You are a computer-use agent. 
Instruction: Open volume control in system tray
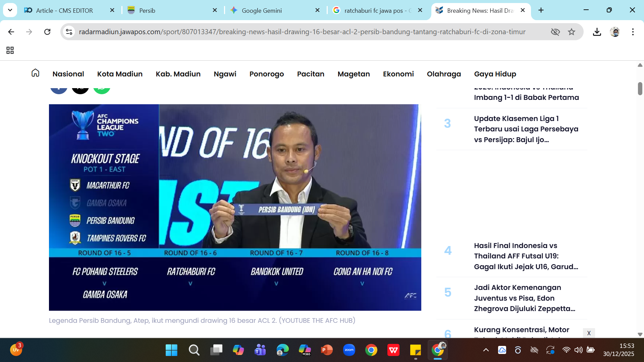[578, 350]
